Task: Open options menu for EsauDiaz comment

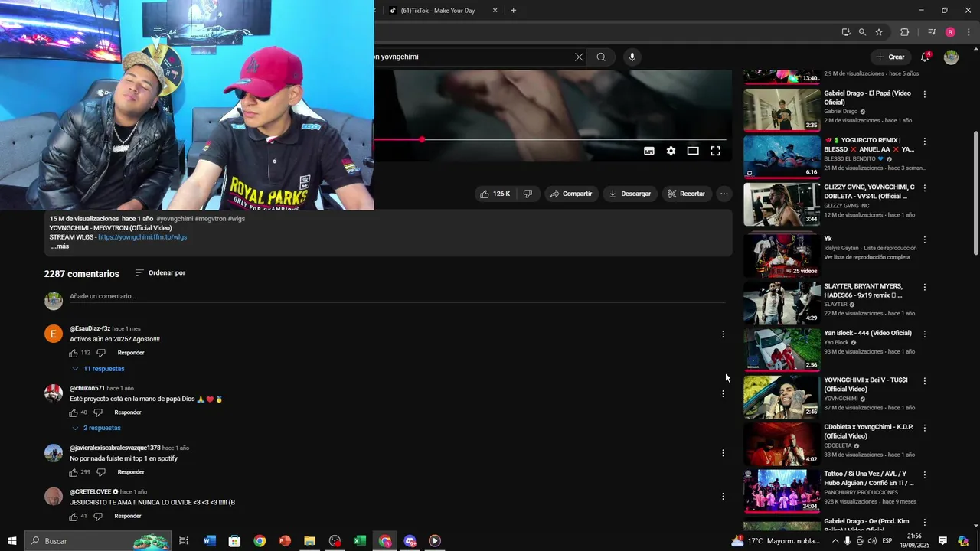Action: [723, 334]
